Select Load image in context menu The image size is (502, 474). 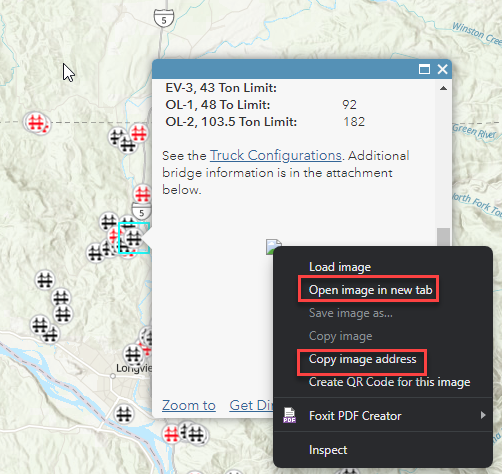point(340,267)
